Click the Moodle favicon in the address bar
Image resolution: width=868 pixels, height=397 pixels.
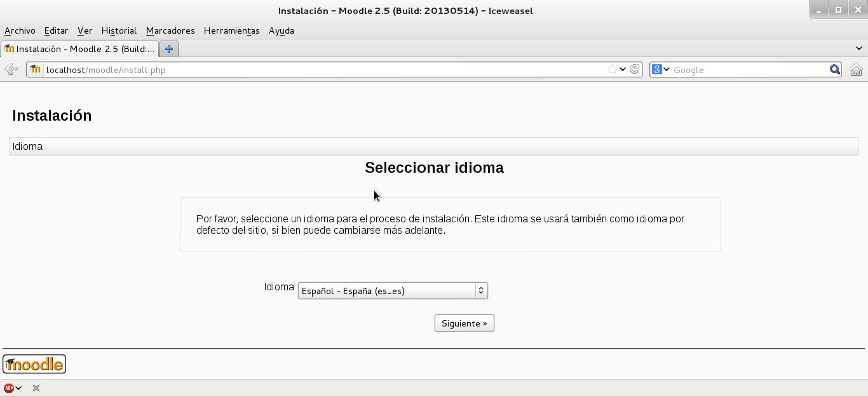pyautogui.click(x=35, y=70)
